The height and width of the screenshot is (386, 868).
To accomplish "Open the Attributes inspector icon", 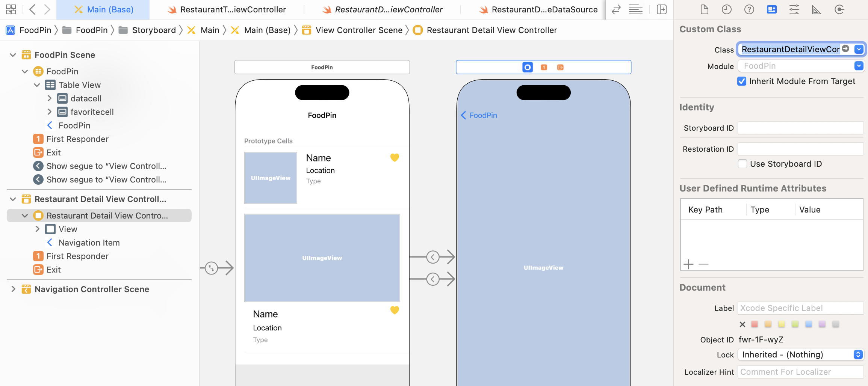I will pyautogui.click(x=794, y=10).
